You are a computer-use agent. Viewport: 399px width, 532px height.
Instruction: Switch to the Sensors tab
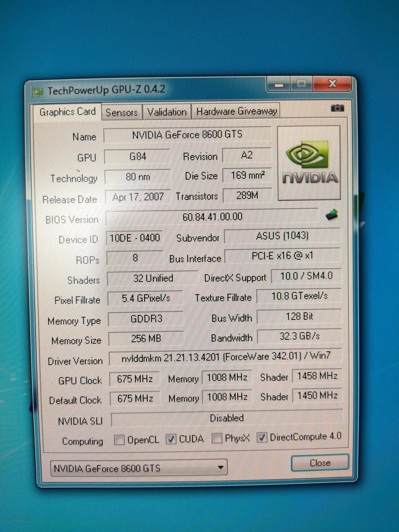point(122,113)
